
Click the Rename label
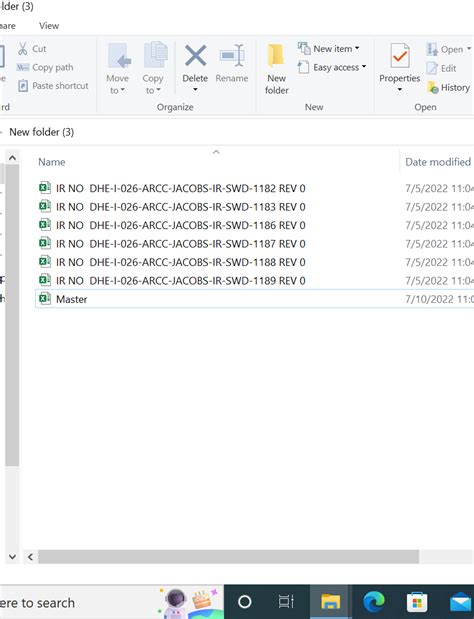pos(232,78)
